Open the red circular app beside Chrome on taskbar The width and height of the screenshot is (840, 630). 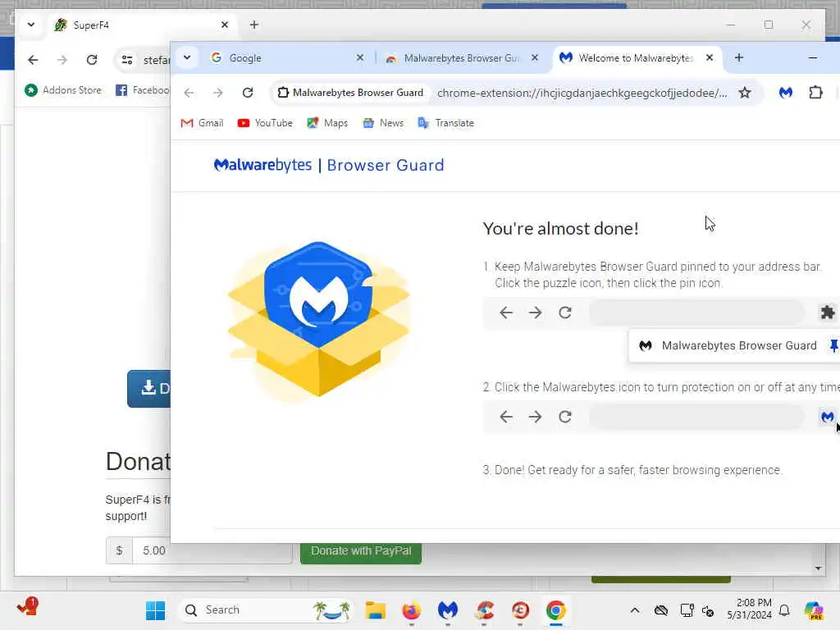pyautogui.click(x=520, y=610)
